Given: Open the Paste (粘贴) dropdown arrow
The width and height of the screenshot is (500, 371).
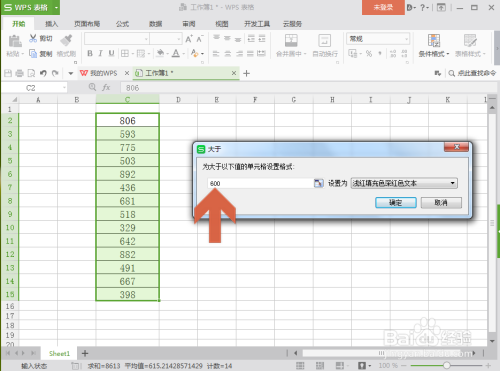Looking at the screenshot, I should point(23,54).
